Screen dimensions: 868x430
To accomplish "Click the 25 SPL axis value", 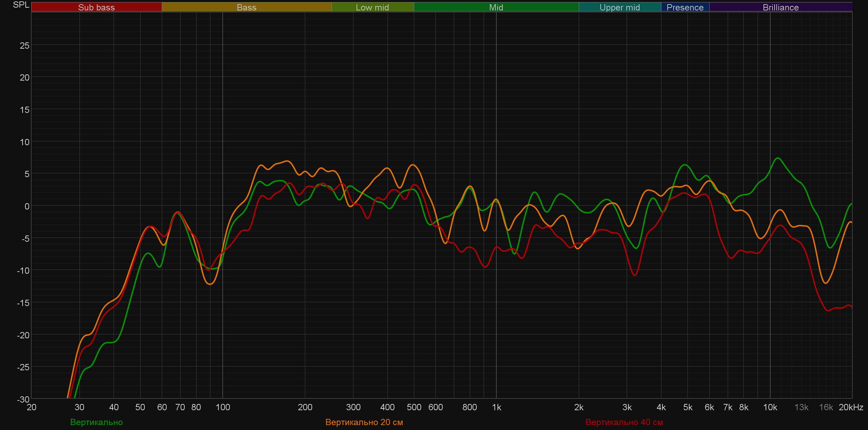I will [x=24, y=46].
